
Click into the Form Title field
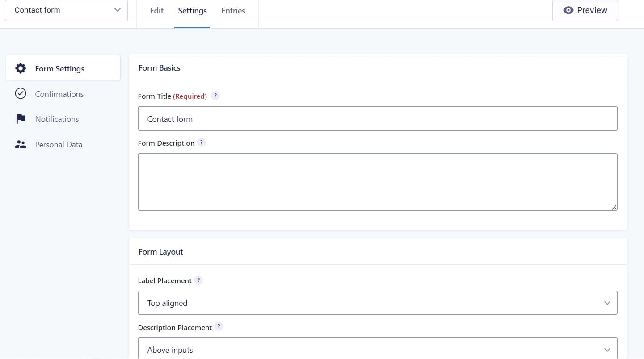[x=378, y=119]
